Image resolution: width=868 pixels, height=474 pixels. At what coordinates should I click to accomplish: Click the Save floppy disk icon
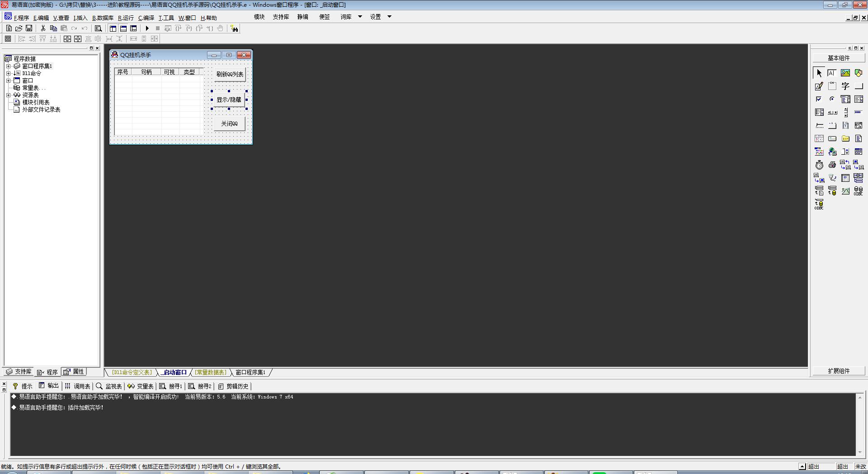[29, 28]
